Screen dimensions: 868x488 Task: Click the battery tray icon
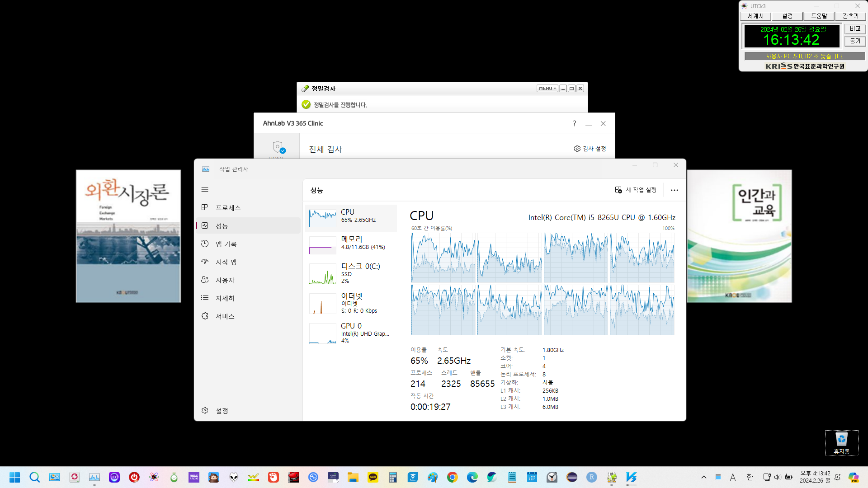[x=789, y=477]
